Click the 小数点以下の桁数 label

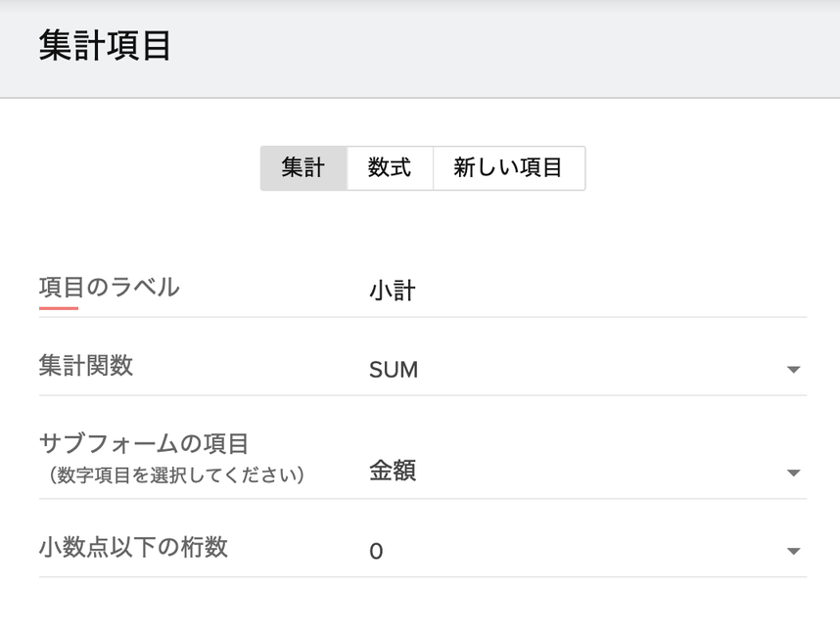click(x=133, y=547)
